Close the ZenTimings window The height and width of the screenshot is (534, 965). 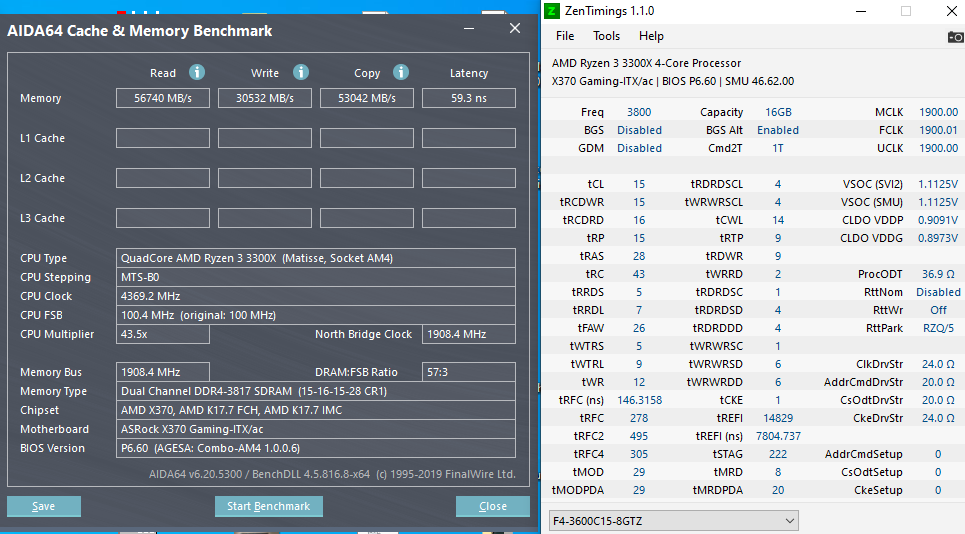tap(951, 11)
